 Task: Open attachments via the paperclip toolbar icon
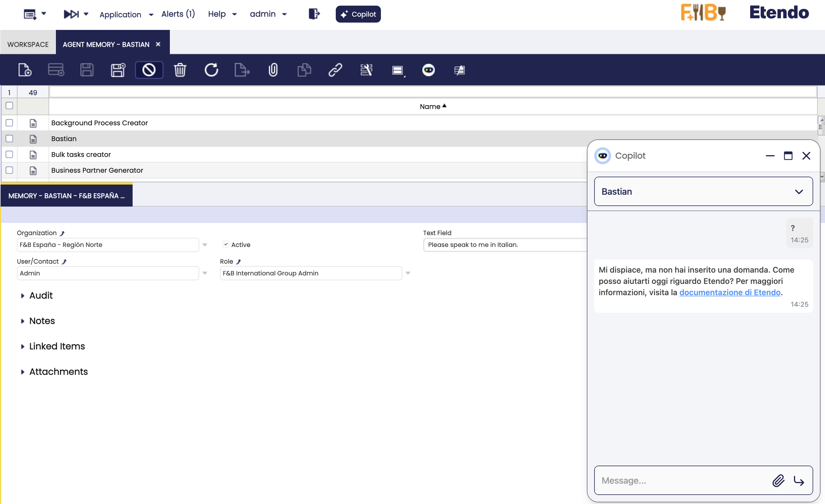click(273, 70)
